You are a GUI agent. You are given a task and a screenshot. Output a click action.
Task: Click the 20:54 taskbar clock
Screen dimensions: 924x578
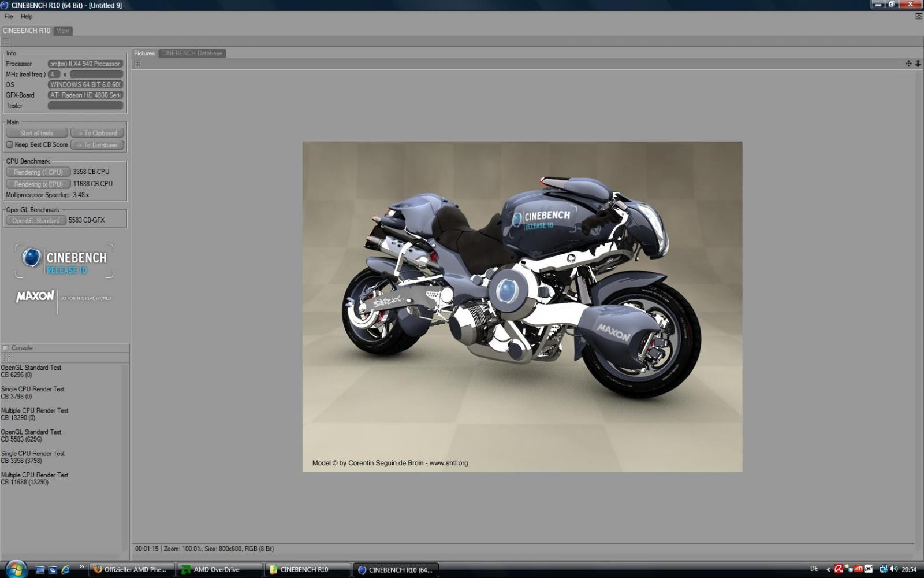point(909,569)
